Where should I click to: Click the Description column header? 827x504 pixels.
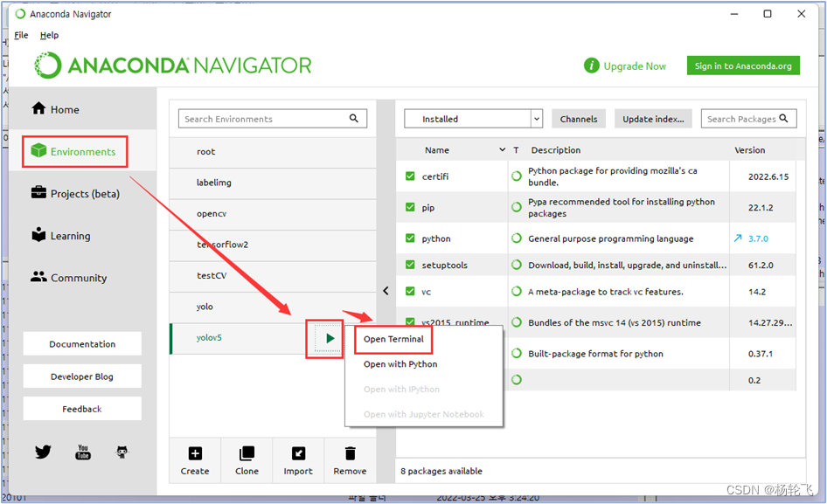coord(555,150)
